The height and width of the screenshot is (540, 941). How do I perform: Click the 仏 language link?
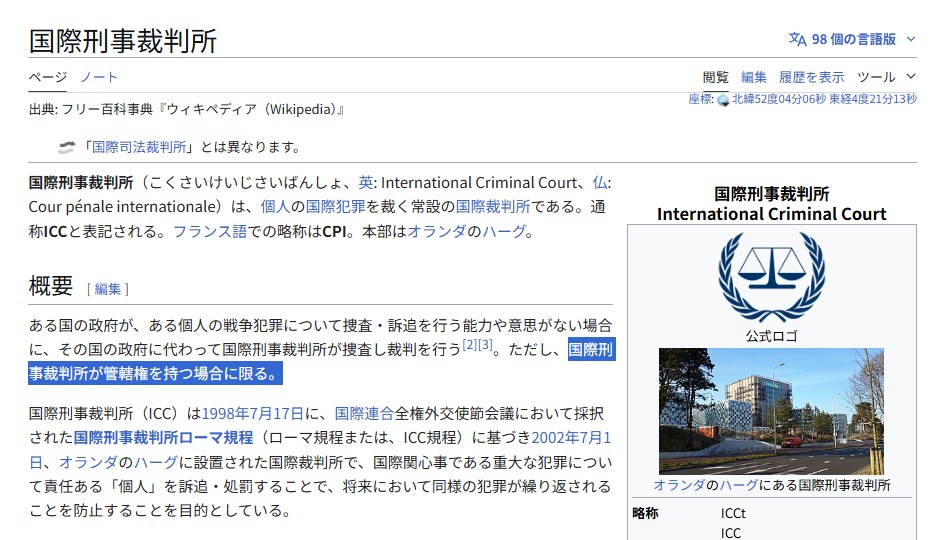pyautogui.click(x=600, y=182)
